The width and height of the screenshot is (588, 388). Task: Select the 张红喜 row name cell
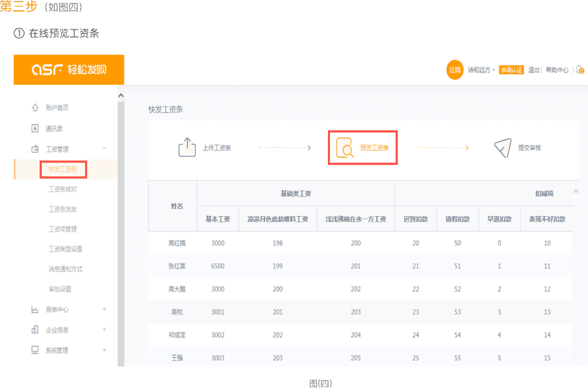[177, 266]
